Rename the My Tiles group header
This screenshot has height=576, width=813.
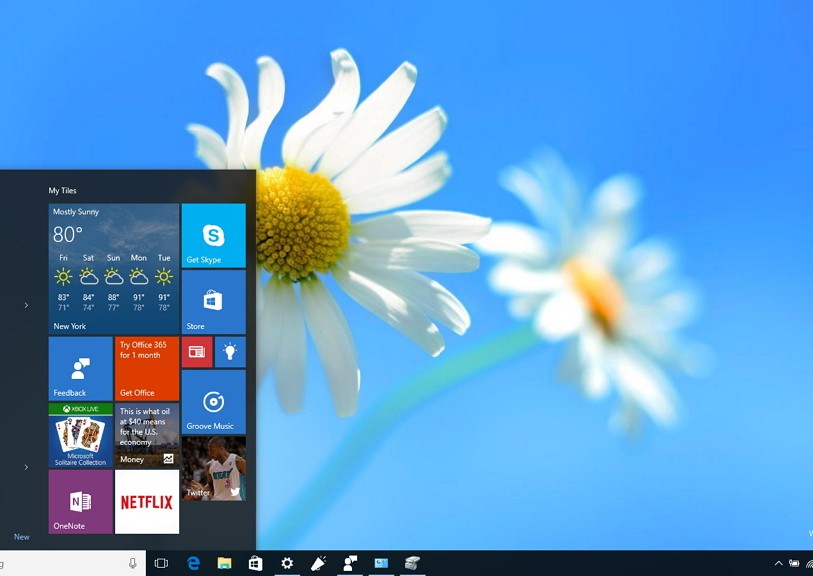point(62,190)
